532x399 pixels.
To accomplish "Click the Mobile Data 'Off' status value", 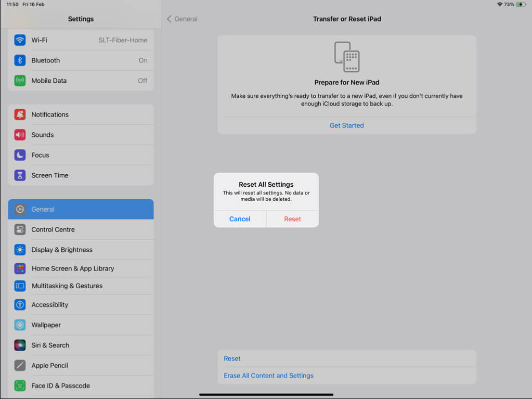I will click(x=142, y=81).
